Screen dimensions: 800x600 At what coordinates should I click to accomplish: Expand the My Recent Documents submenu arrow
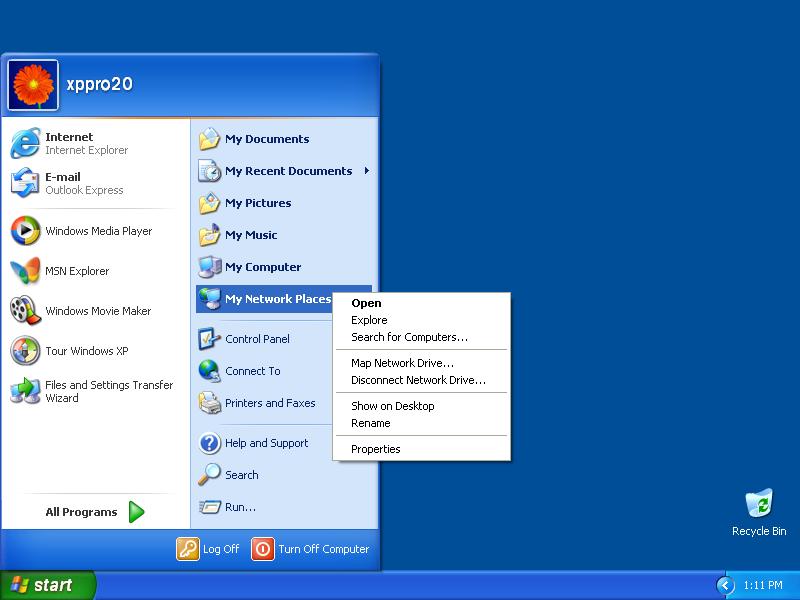pyautogui.click(x=366, y=171)
